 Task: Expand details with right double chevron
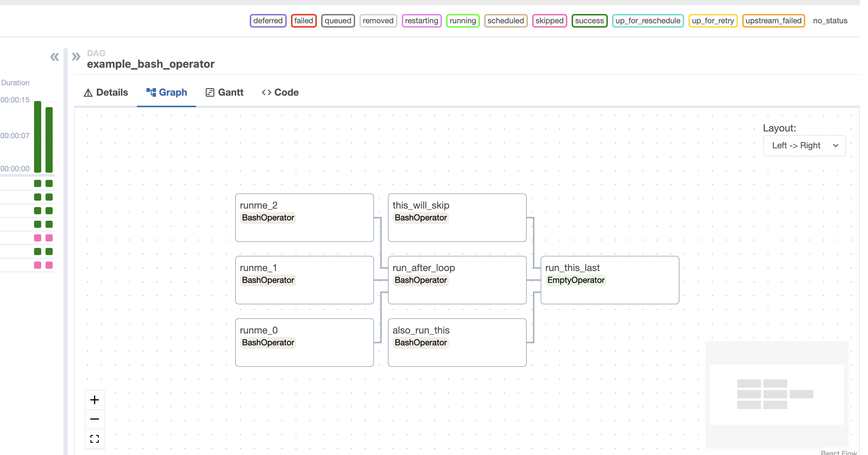coord(76,57)
